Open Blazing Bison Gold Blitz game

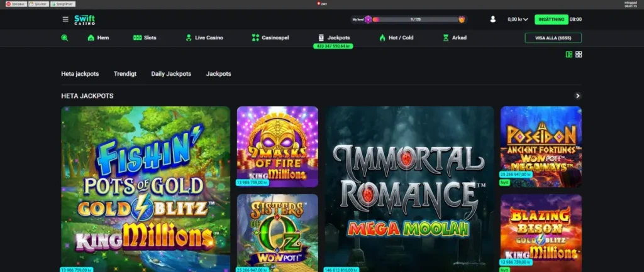pyautogui.click(x=541, y=232)
